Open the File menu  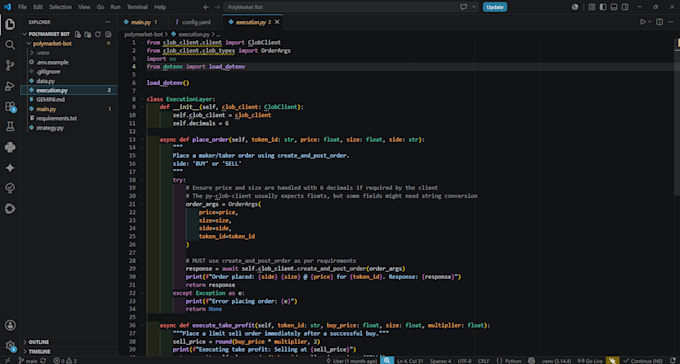(x=22, y=7)
